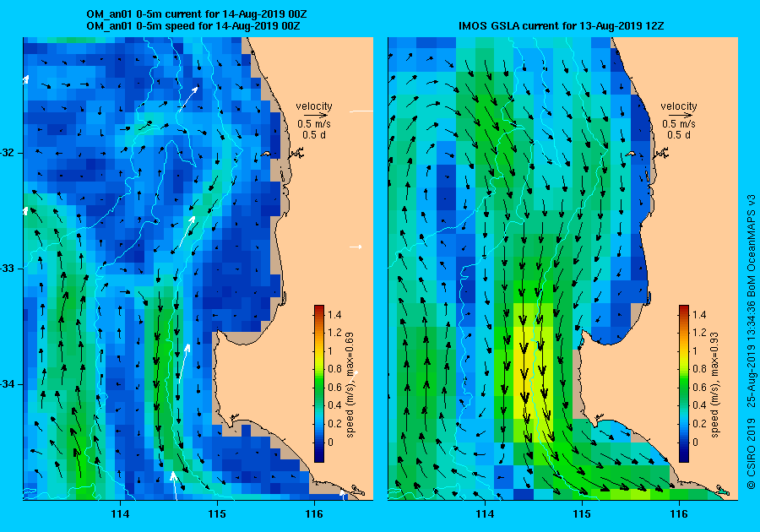Viewport: 760px width, 532px height.
Task: Click the 'IMOS GSLA current for 13-Aug-2019 12Z' title
Action: tap(561, 25)
